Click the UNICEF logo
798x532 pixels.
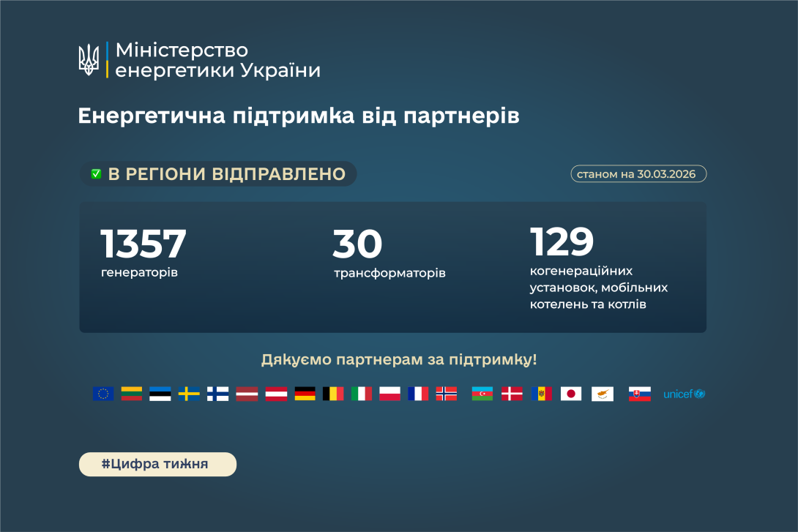point(684,394)
